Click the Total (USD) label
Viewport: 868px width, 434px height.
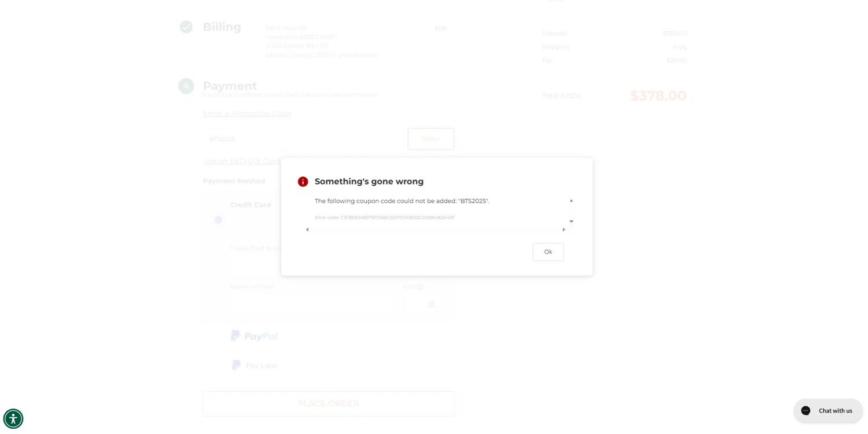[x=561, y=96]
